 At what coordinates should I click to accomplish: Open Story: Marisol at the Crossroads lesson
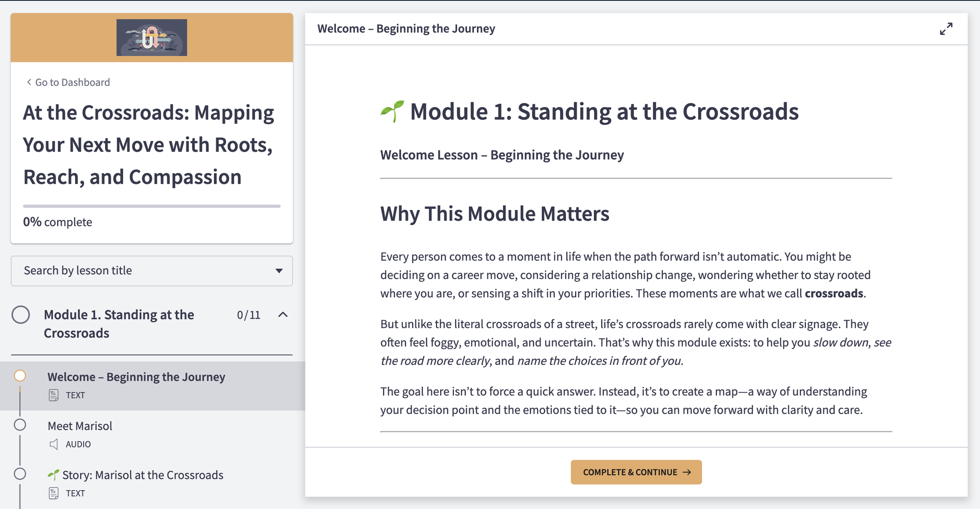[x=143, y=475]
